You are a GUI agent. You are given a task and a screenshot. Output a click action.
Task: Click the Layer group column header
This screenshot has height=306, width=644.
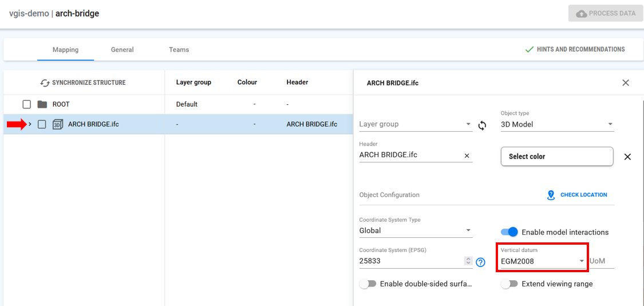point(193,83)
